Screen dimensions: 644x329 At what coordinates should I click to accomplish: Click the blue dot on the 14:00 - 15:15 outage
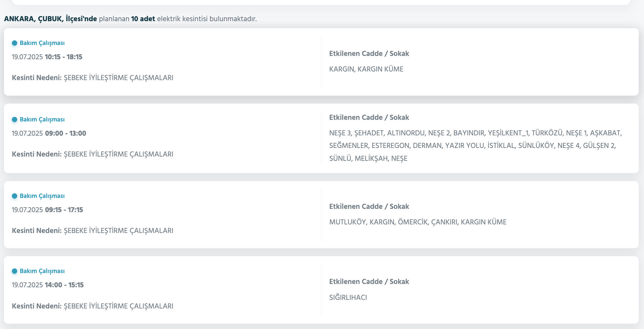pyautogui.click(x=15, y=271)
